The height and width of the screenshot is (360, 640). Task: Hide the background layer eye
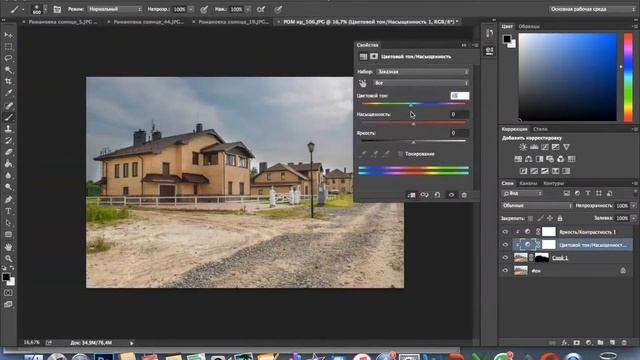[x=505, y=270]
